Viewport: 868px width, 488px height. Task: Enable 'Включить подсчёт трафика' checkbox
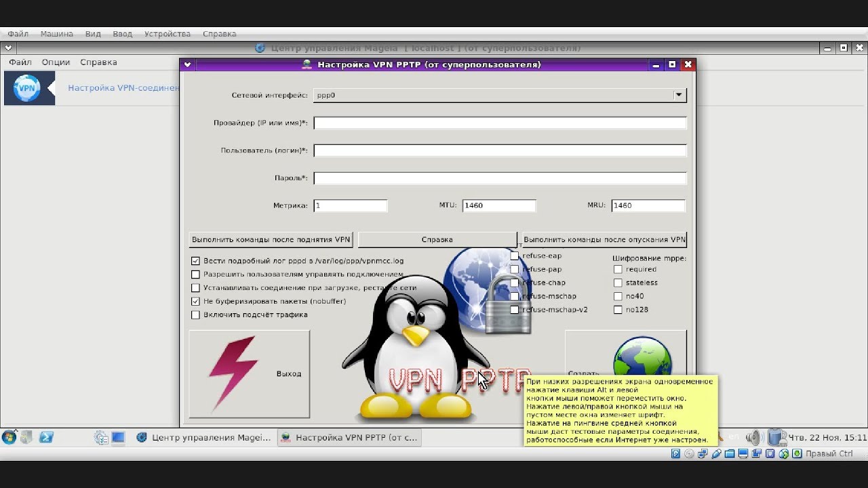click(x=196, y=315)
